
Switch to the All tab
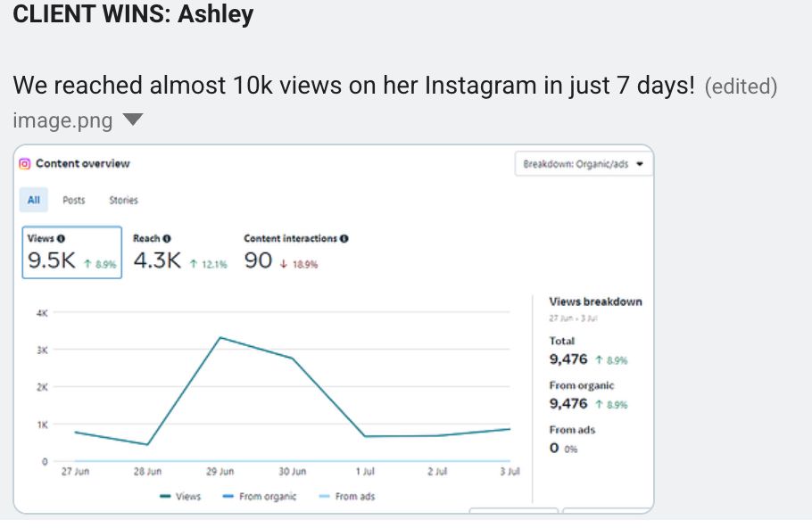tap(33, 201)
